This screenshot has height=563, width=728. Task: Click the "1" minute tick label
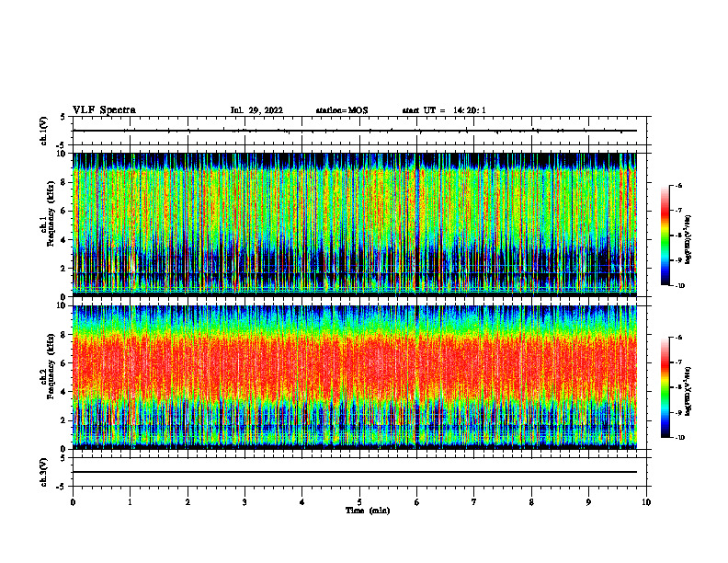pos(130,502)
